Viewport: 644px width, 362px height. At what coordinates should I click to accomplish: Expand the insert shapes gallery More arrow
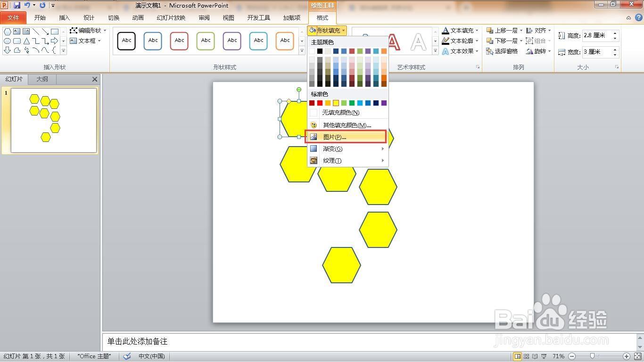[x=63, y=50]
